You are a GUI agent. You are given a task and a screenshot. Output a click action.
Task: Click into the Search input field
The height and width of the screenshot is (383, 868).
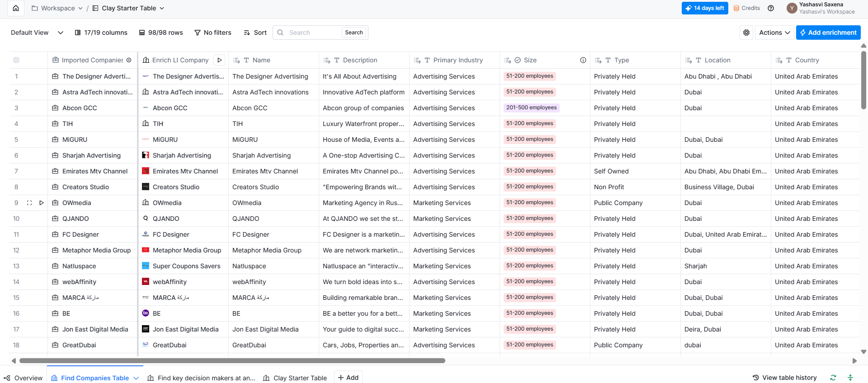pos(313,33)
